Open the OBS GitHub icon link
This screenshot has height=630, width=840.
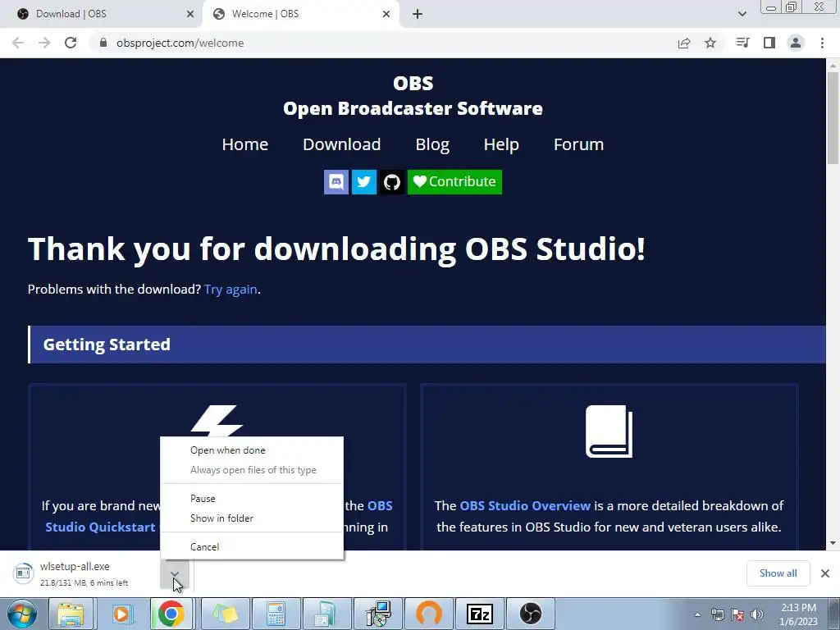point(392,182)
